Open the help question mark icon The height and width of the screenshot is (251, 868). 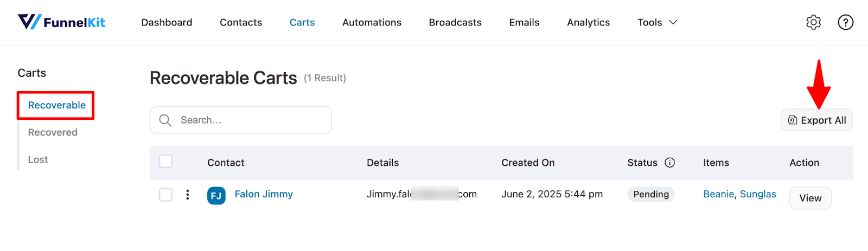(x=845, y=22)
